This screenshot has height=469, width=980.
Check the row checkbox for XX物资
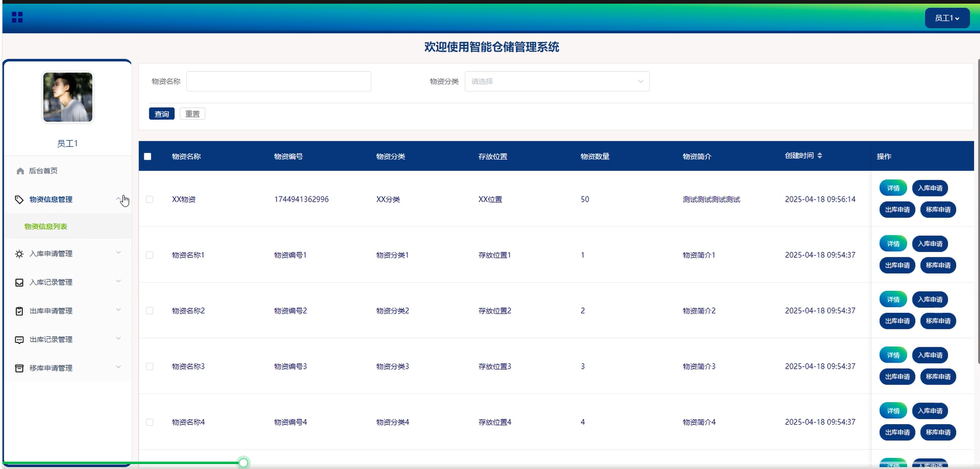coord(149,199)
